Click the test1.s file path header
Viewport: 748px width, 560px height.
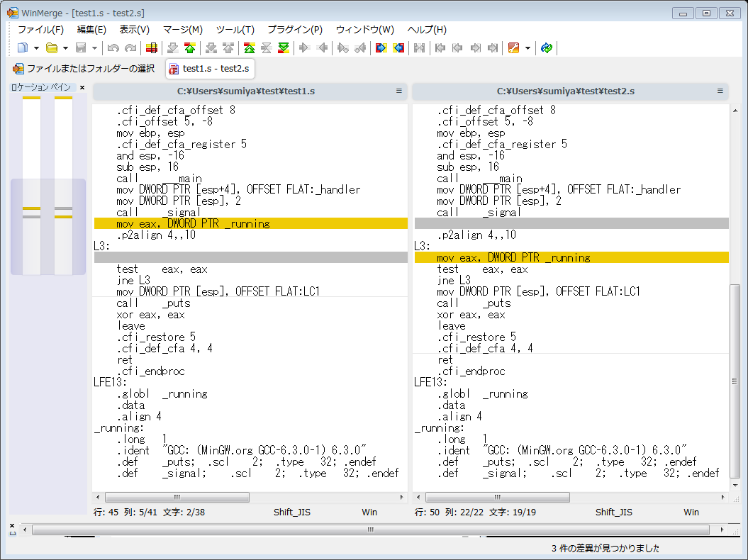click(x=246, y=91)
